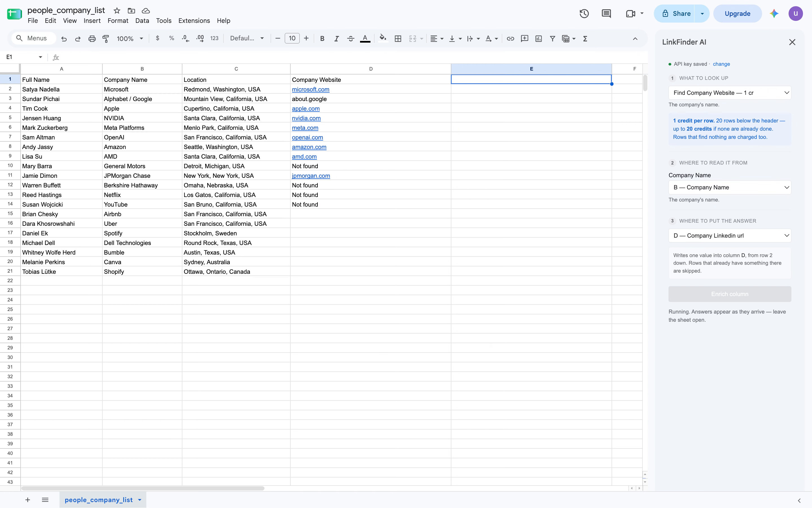Open the Data menu
Image resolution: width=812 pixels, height=508 pixels.
click(142, 21)
